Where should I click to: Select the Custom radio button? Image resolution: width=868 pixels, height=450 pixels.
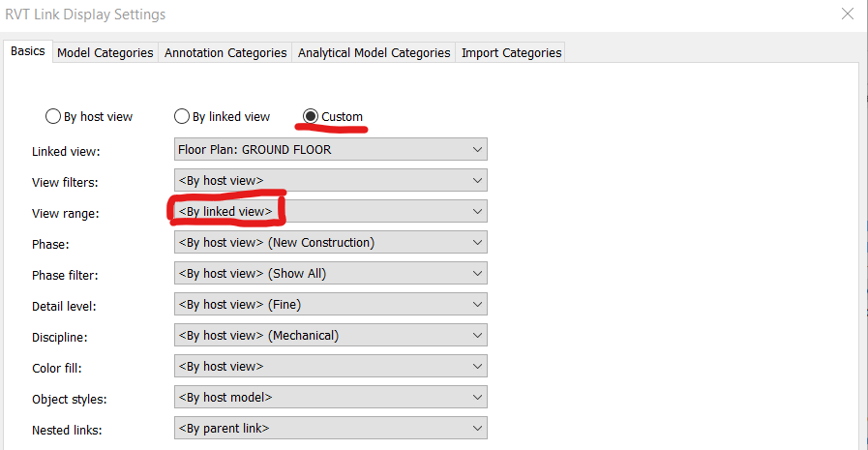(x=311, y=116)
